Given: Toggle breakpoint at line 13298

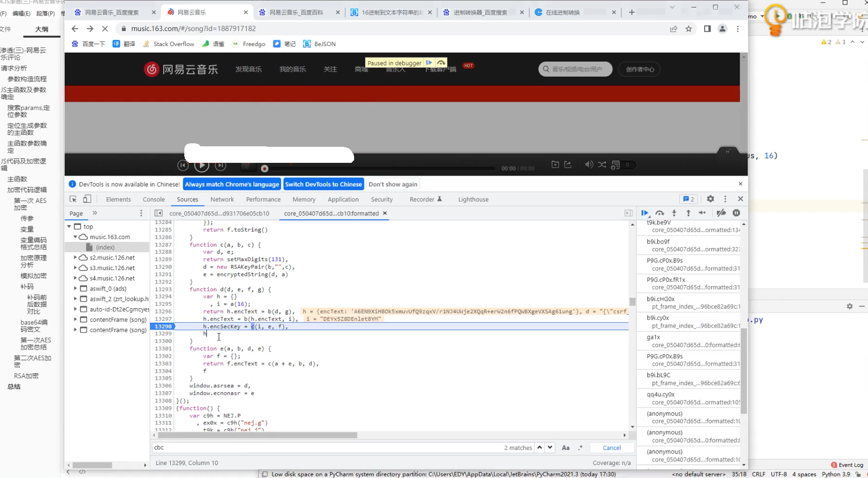Looking at the screenshot, I should click(163, 326).
